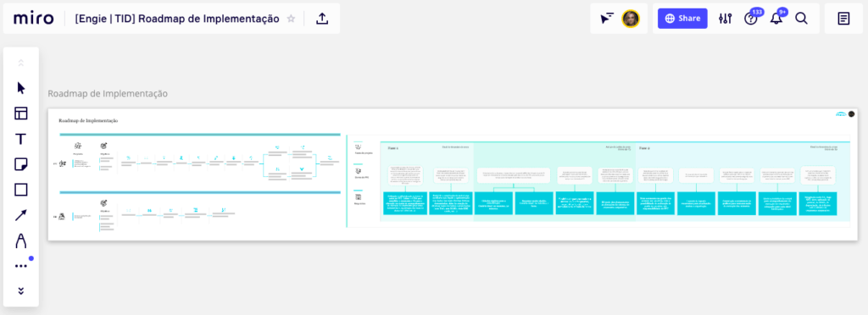868x315 pixels.
Task: Select the Sticky note tool
Action: click(x=21, y=164)
